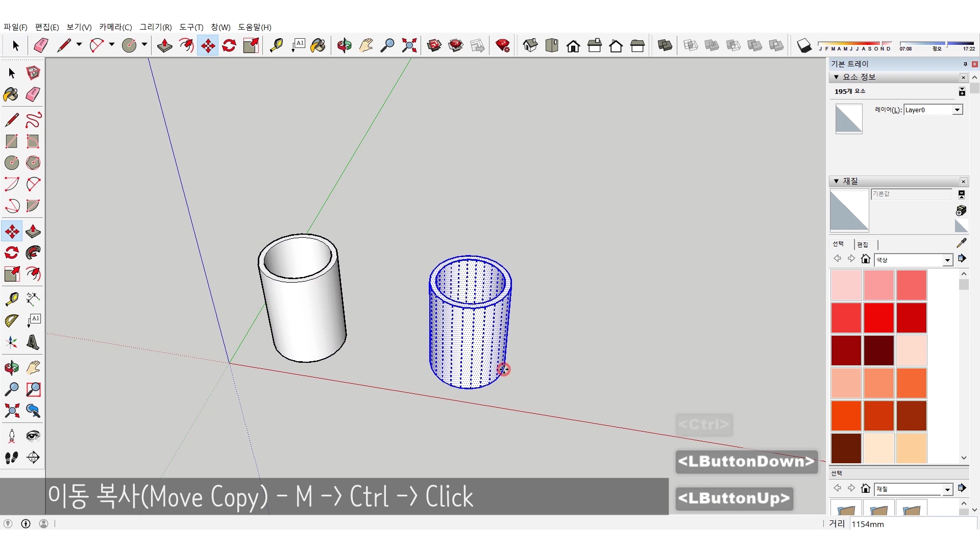Select the Paint Bucket tool in left toolbar

[x=11, y=94]
